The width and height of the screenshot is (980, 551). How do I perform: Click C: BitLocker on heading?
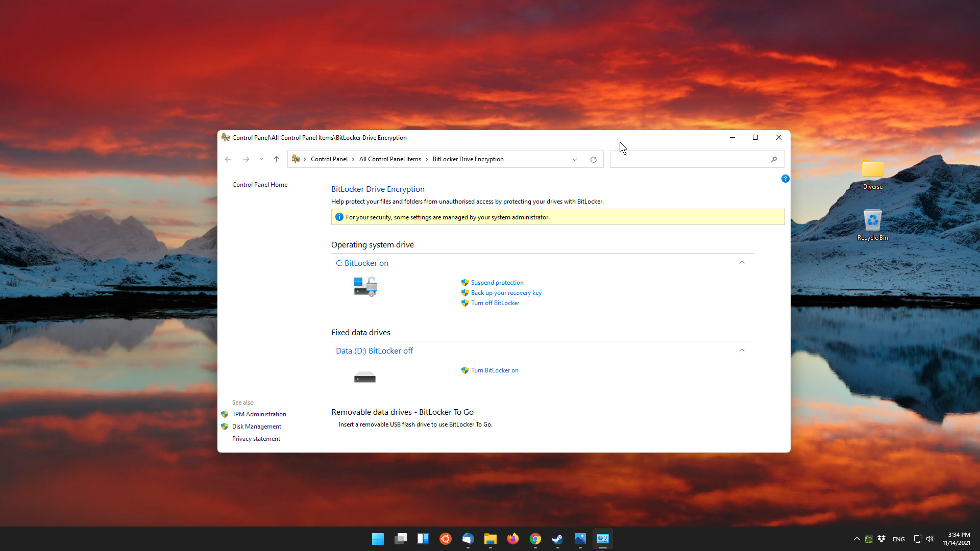pos(362,263)
